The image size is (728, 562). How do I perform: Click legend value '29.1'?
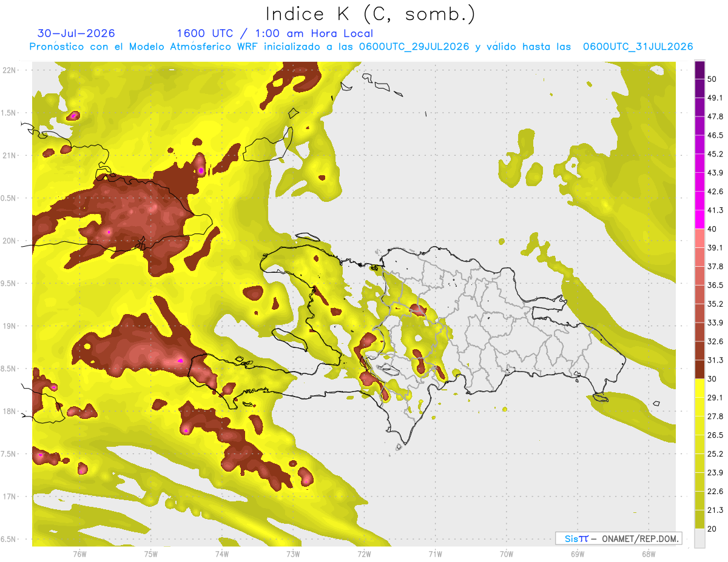click(715, 398)
